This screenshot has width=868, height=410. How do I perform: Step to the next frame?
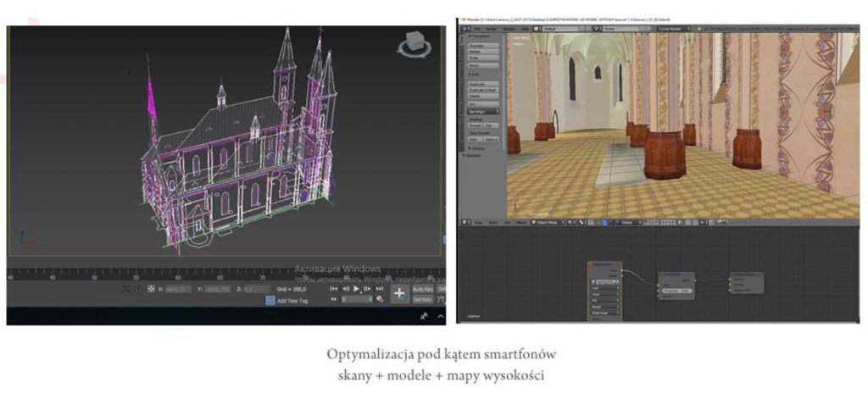(368, 289)
